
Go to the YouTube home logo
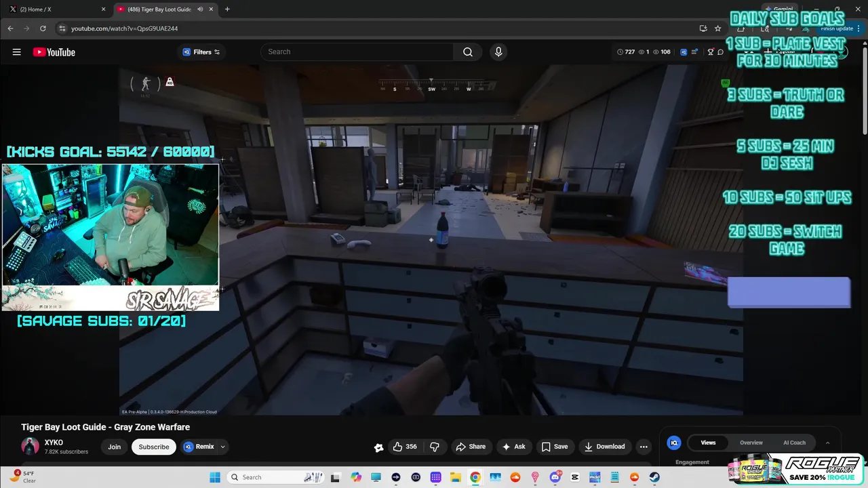click(54, 52)
